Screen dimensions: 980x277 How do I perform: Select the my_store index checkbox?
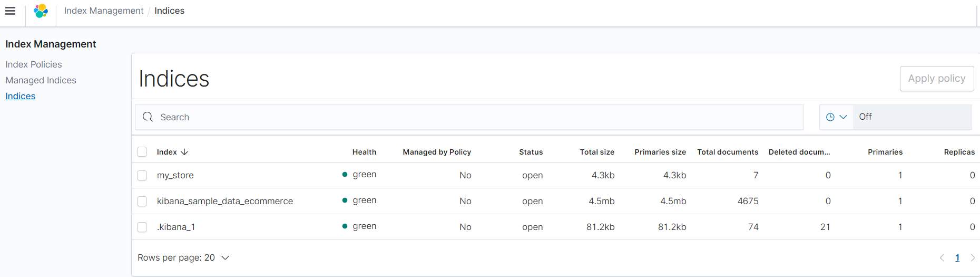coord(142,175)
